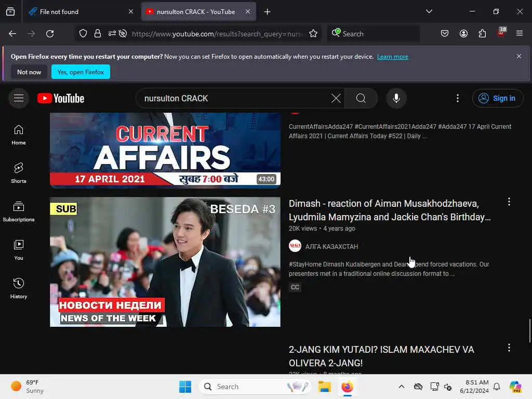Open Learn more link in notification
This screenshot has height=399, width=532.
(393, 57)
